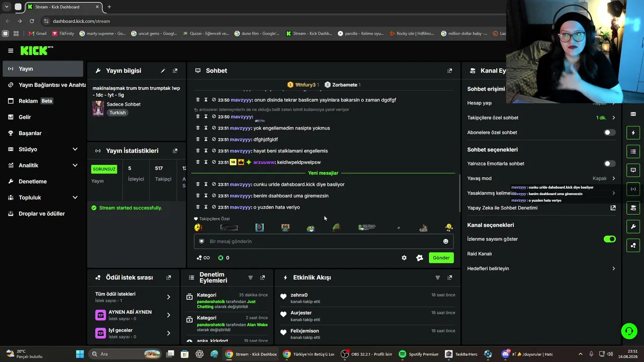
Task: Click the wrench widget button on the right rail
Action: (633, 227)
